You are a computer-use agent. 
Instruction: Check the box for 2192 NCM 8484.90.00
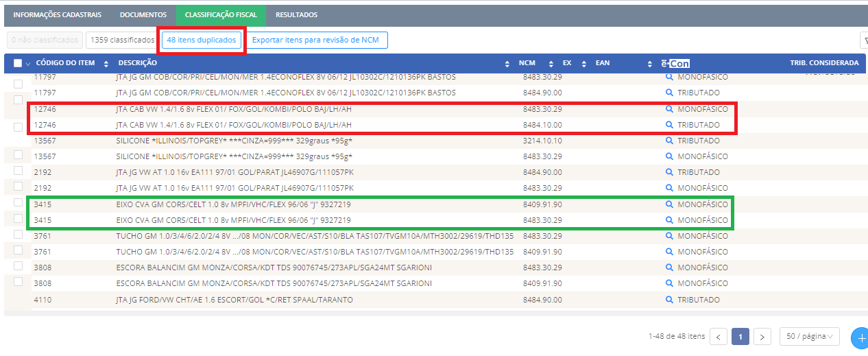18,170
